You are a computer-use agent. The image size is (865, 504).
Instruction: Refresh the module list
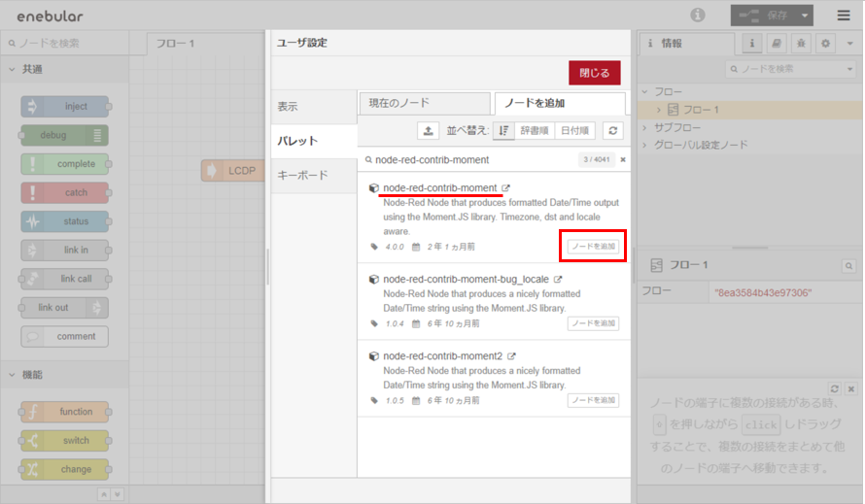pyautogui.click(x=613, y=131)
